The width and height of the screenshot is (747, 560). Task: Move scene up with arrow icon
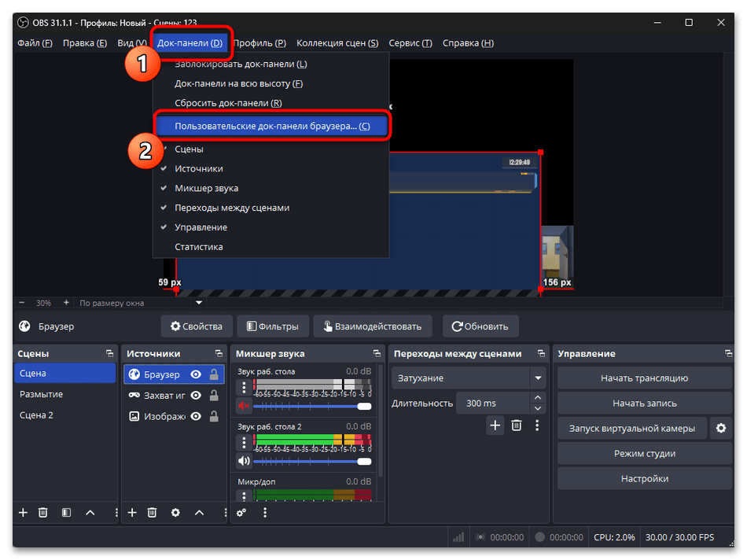point(90,513)
